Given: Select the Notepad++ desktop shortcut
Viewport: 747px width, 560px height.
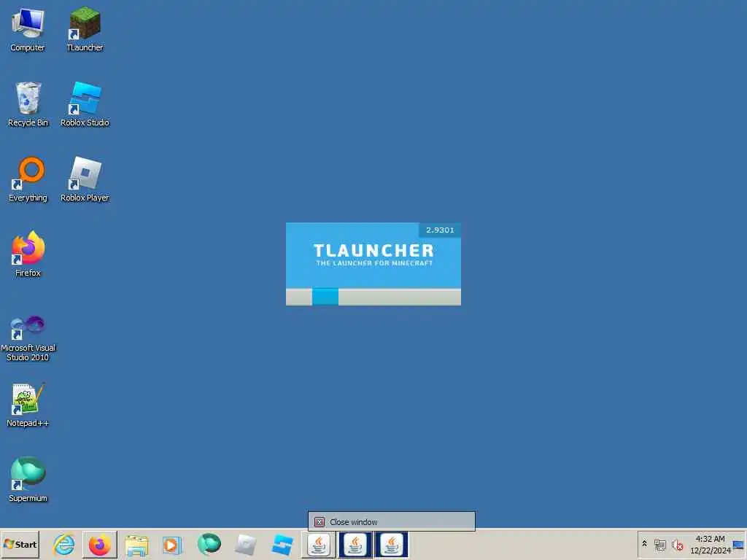Looking at the screenshot, I should tap(28, 405).
